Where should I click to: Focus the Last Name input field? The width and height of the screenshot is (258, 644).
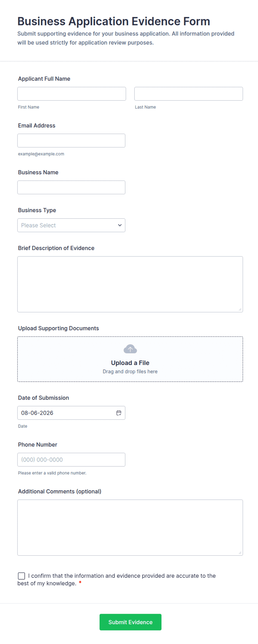click(189, 94)
